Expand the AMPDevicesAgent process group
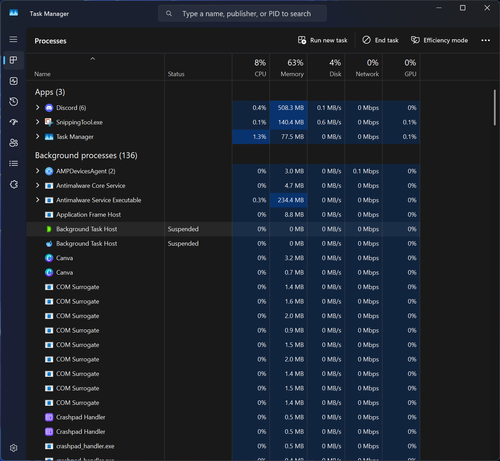Screen dimensions: 500x461 (x=37, y=171)
